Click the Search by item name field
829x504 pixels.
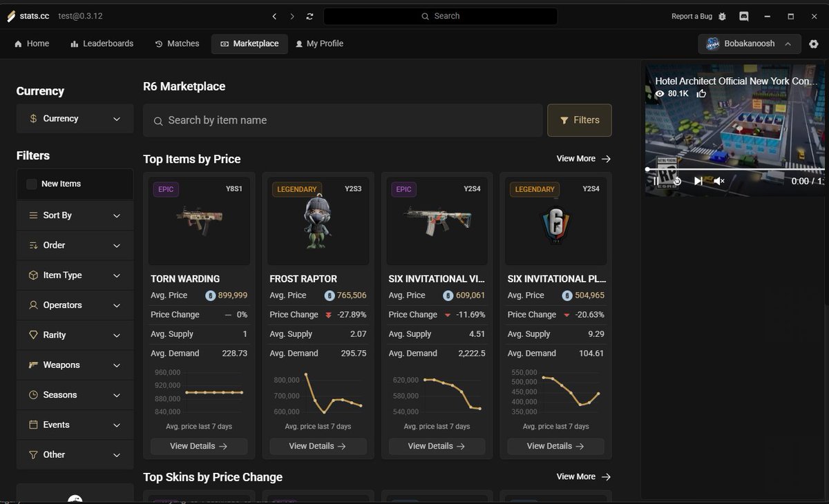point(343,120)
